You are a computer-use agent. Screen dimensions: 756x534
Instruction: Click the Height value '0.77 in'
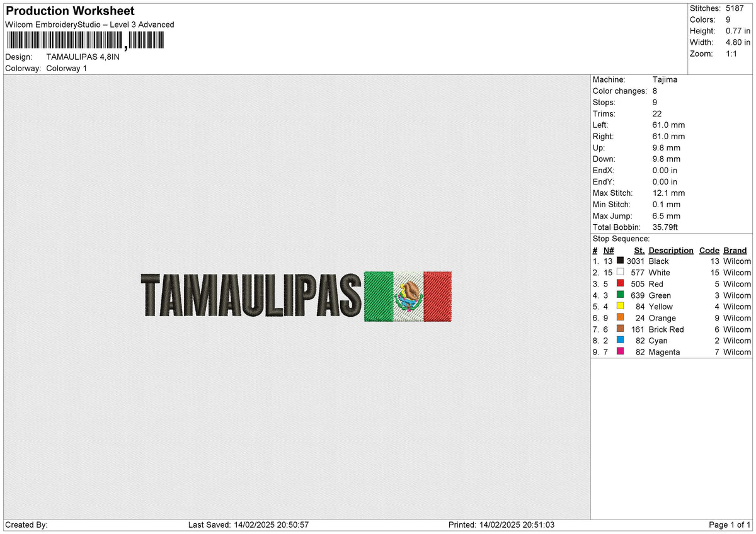tap(738, 31)
